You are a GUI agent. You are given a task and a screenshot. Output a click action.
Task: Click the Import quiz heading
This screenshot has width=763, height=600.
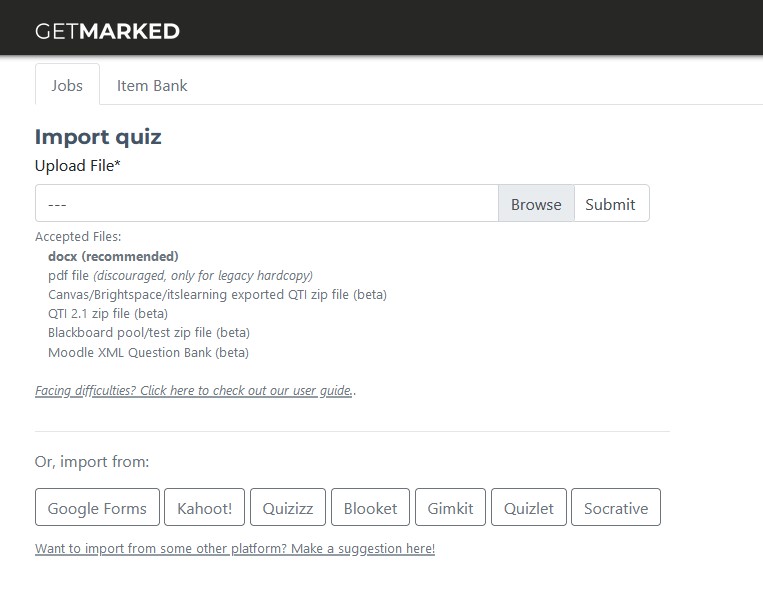[98, 137]
